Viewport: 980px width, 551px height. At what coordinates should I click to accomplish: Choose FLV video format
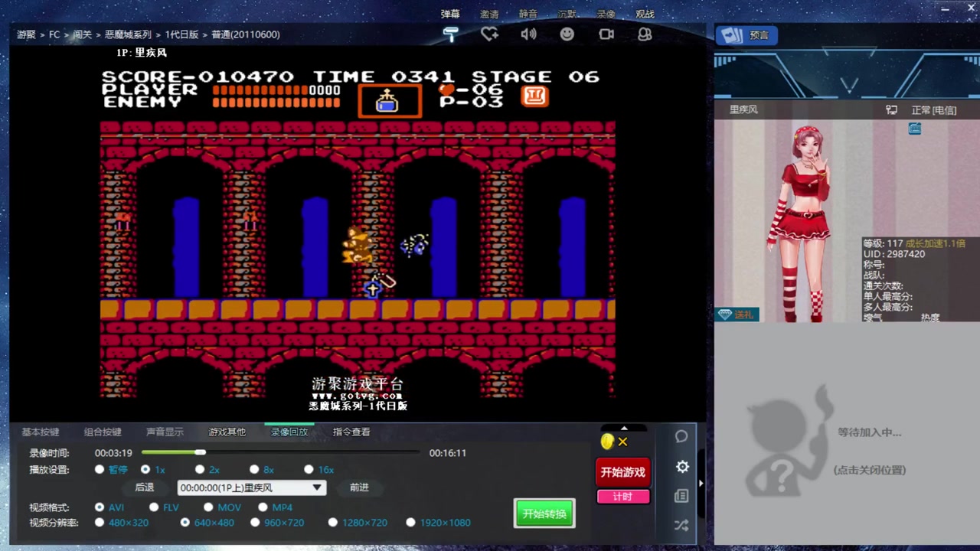tap(154, 507)
